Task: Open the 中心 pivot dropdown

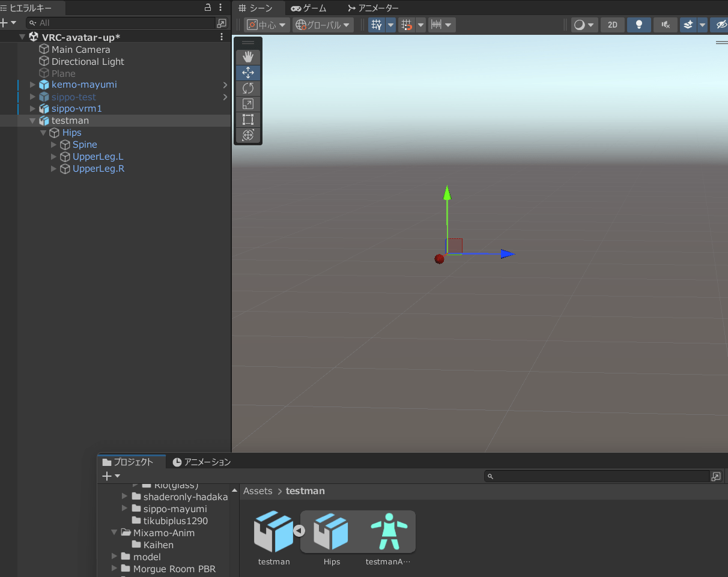Action: 267,25
